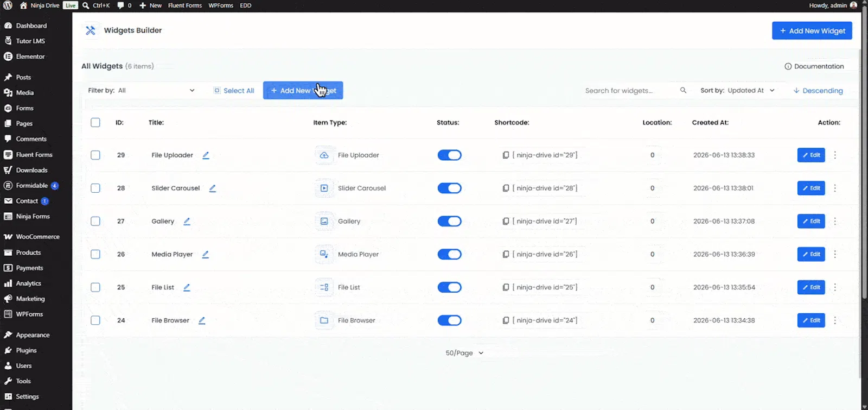Copy the Media Player shortcode icon
The image size is (868, 410).
[x=506, y=254]
